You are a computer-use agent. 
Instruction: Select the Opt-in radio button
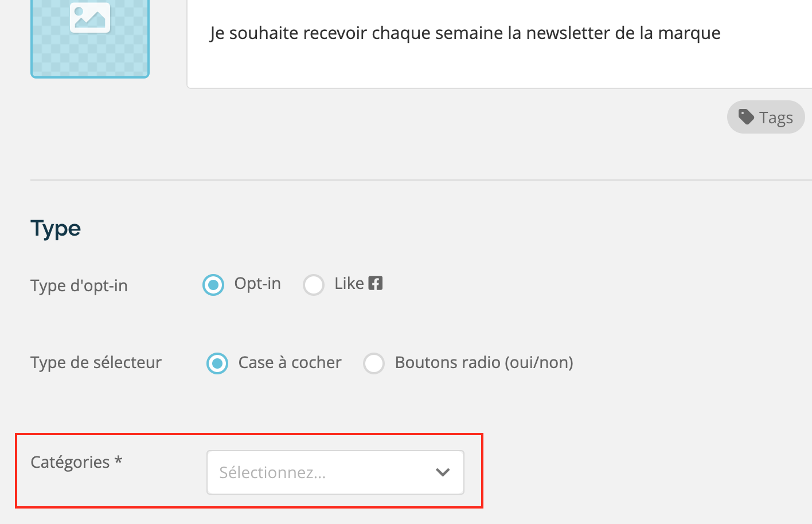[213, 284]
